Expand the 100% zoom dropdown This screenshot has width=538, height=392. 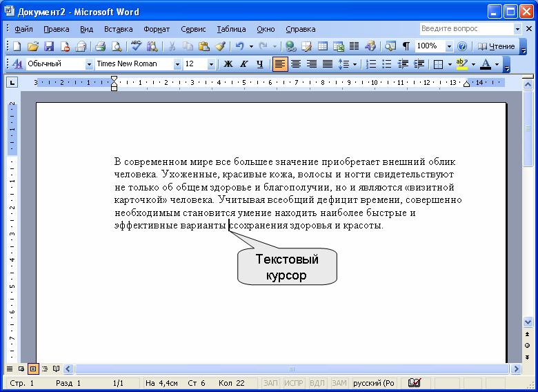pyautogui.click(x=449, y=46)
